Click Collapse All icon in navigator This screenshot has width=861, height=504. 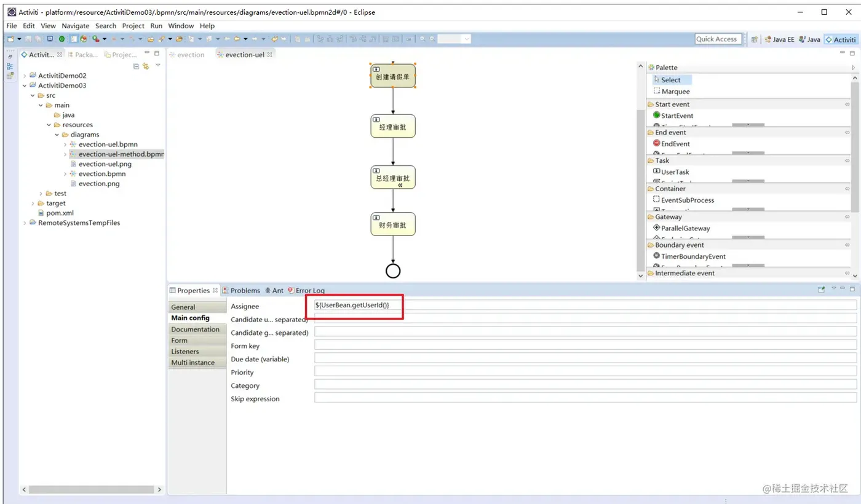pyautogui.click(x=137, y=66)
